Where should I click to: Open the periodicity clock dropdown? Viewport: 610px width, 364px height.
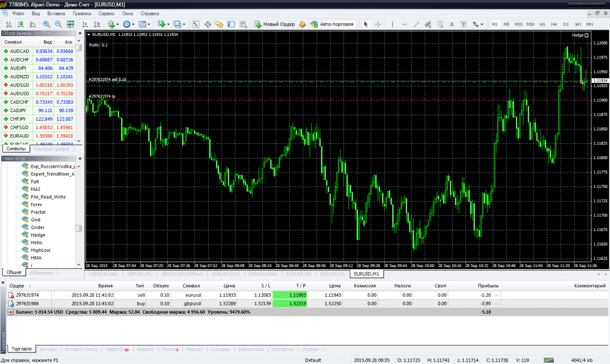point(129,24)
